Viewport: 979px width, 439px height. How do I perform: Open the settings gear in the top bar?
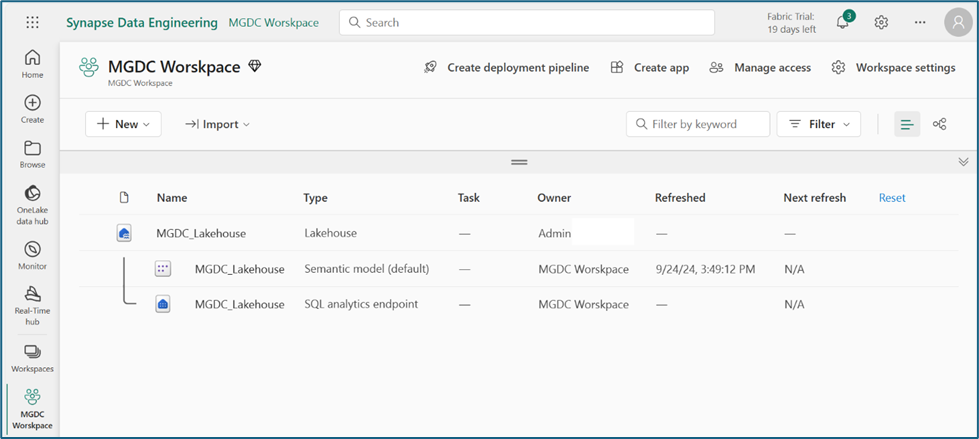[x=881, y=22]
